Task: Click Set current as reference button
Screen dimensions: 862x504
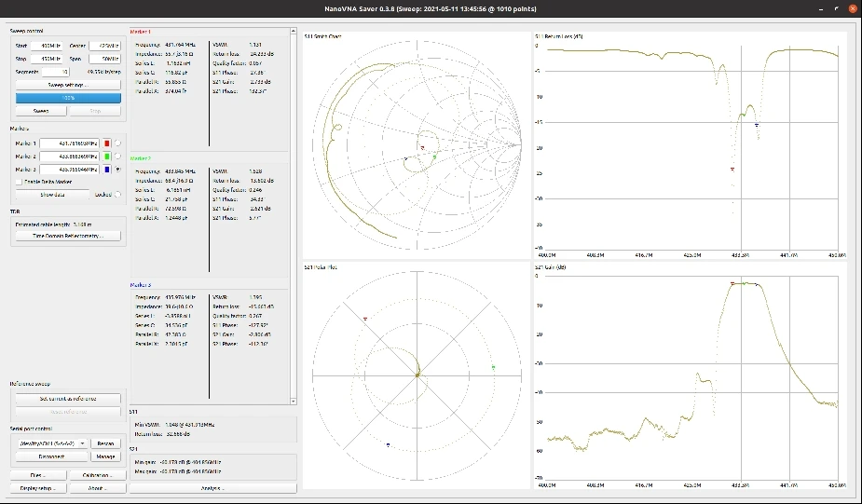Action: click(68, 399)
